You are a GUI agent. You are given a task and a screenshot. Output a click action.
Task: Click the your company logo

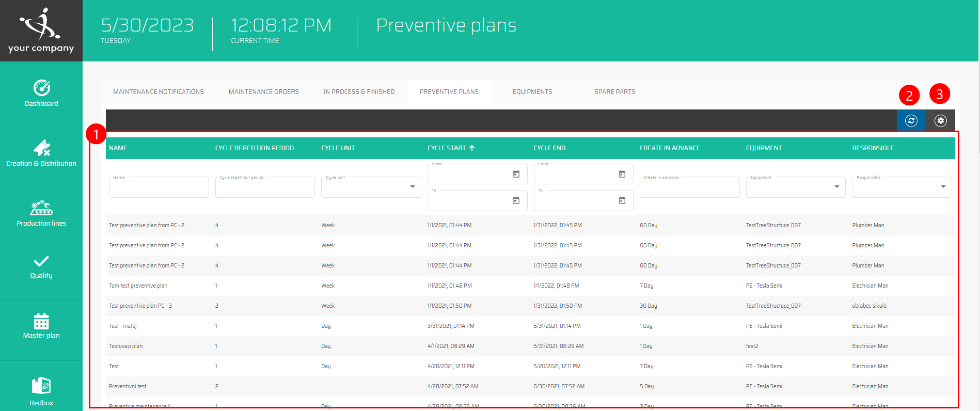click(41, 30)
